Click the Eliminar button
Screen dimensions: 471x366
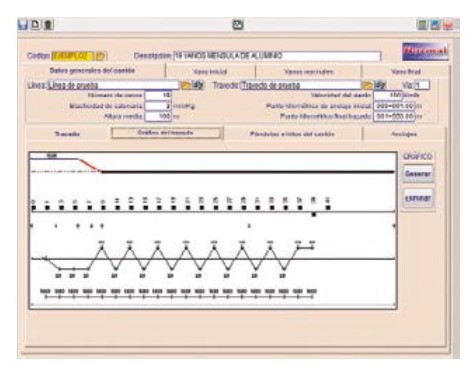click(418, 198)
